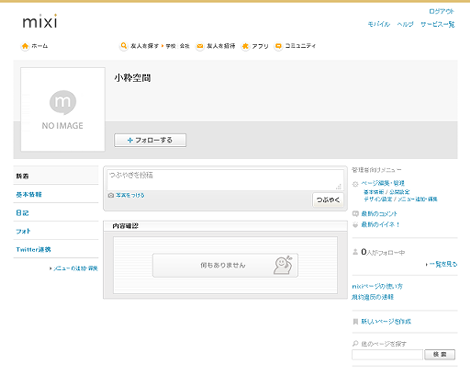Focus the つぶやきを投稿 text box
The image size is (470, 375).
click(x=225, y=180)
